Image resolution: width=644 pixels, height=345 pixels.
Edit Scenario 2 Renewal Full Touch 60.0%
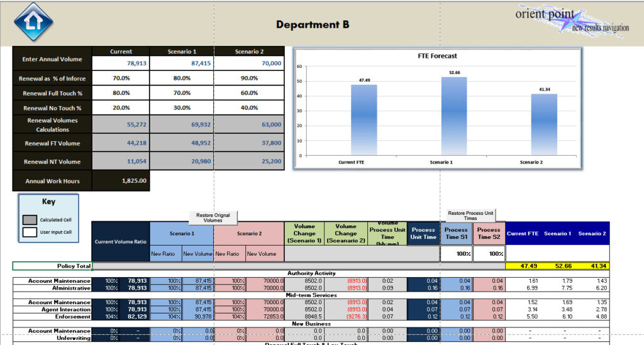coord(249,93)
